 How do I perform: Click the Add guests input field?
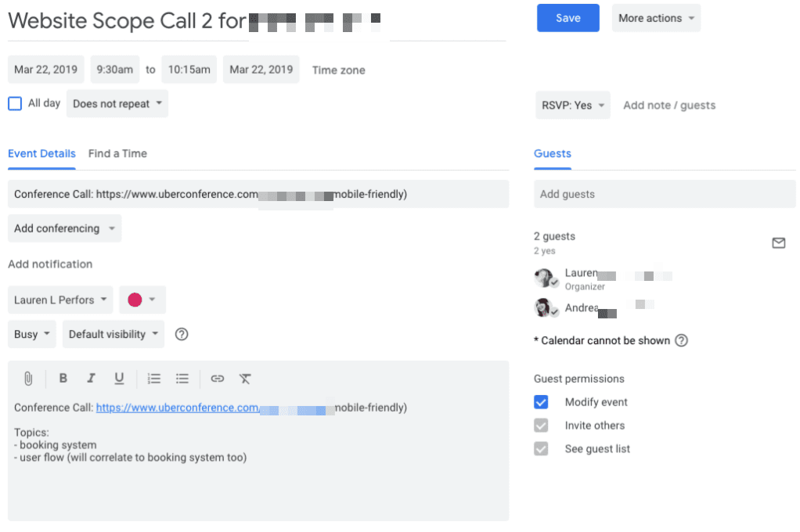(x=664, y=194)
